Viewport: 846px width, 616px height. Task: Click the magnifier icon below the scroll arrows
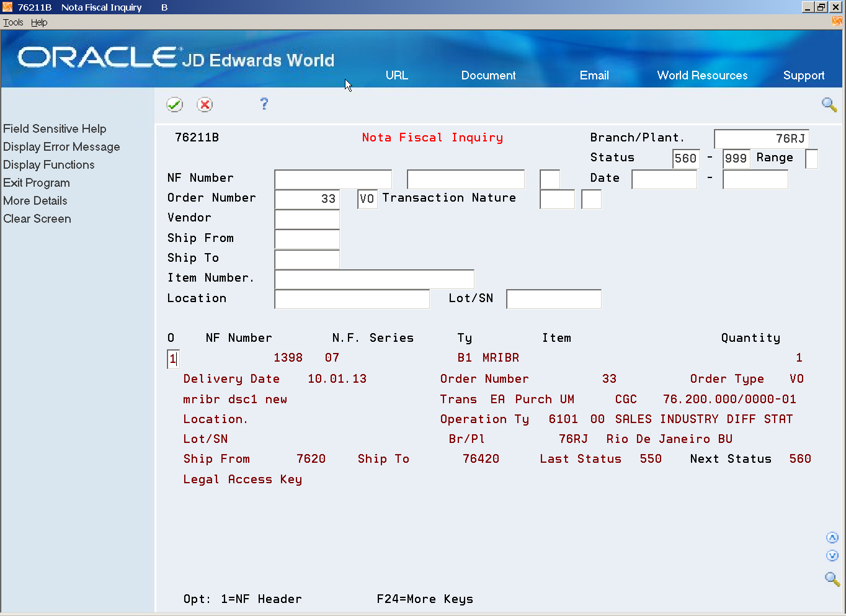832,579
